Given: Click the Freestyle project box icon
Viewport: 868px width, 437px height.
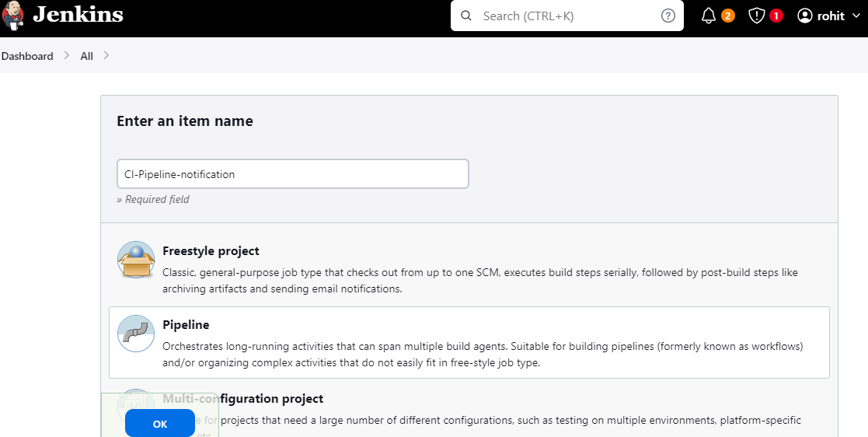Looking at the screenshot, I should pyautogui.click(x=136, y=260).
